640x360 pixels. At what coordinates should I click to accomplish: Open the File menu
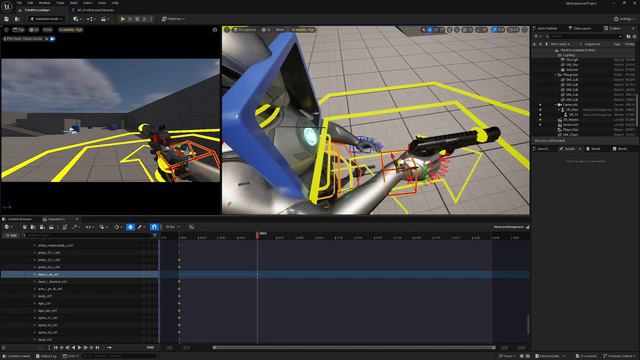[x=19, y=3]
